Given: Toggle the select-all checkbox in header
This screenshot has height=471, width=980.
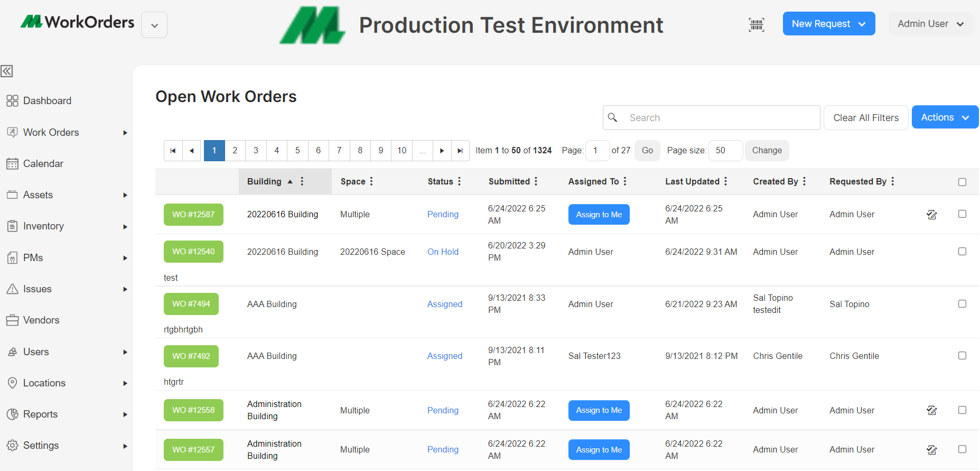Looking at the screenshot, I should (x=962, y=182).
